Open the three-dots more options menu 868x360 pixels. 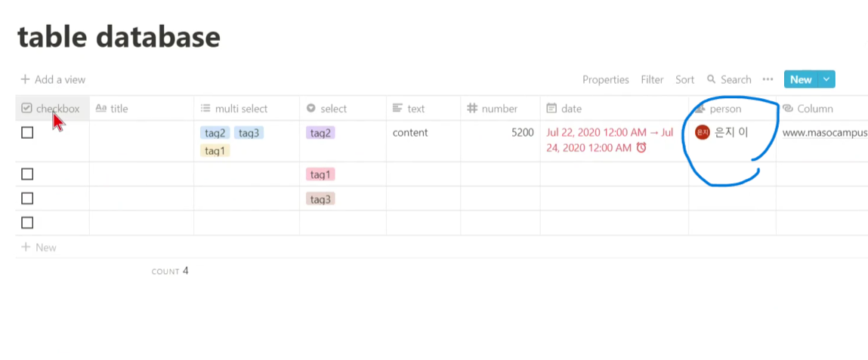click(768, 80)
